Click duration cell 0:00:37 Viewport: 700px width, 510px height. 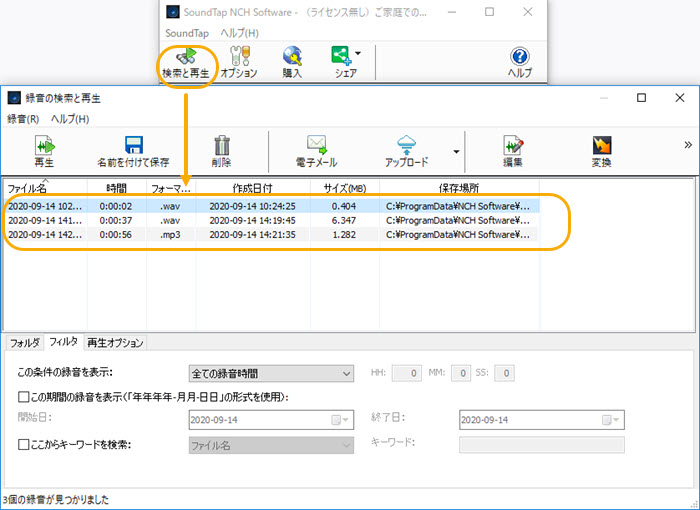[x=116, y=220]
